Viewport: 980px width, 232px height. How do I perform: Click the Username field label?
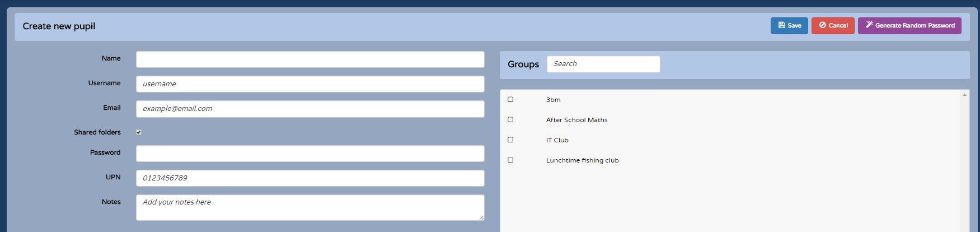[104, 83]
